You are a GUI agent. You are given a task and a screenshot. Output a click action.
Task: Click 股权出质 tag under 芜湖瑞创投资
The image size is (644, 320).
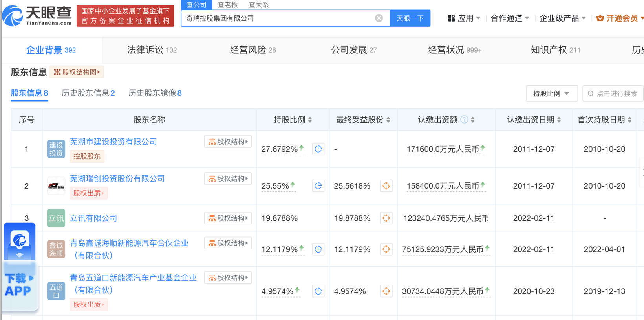89,193
